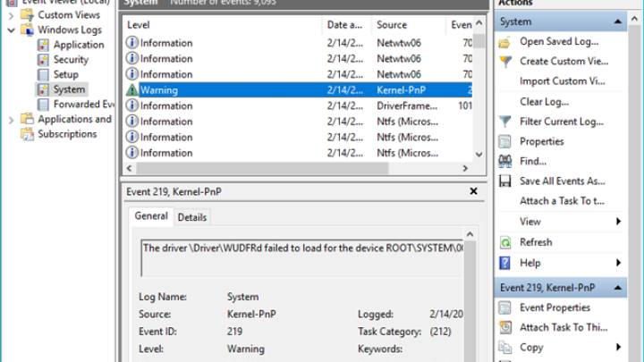Close the event preview pane

click(x=473, y=191)
